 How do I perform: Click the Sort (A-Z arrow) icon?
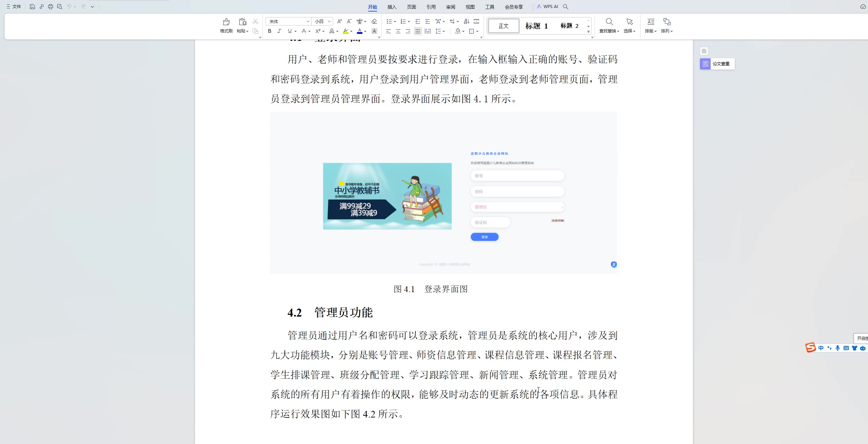click(466, 21)
